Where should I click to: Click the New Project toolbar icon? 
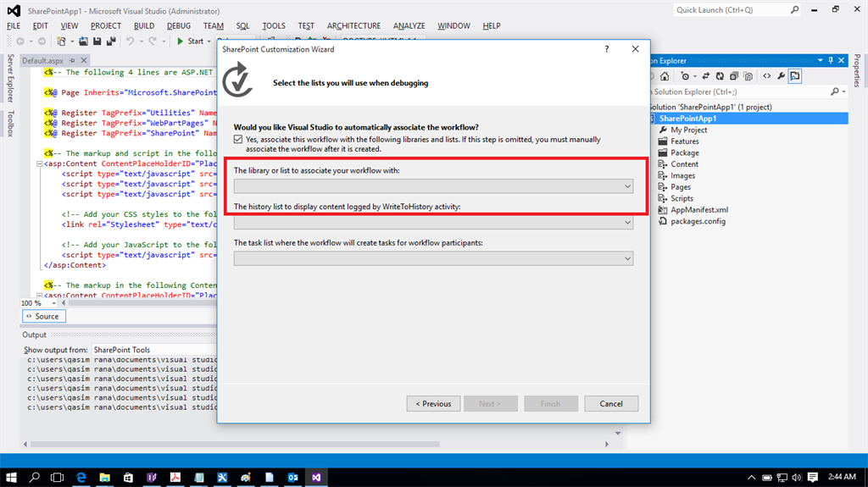click(61, 41)
